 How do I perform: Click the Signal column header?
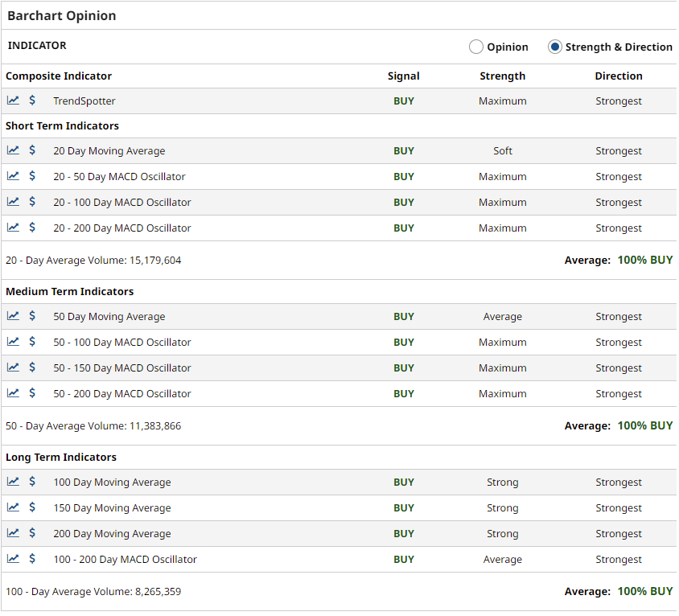pos(404,76)
